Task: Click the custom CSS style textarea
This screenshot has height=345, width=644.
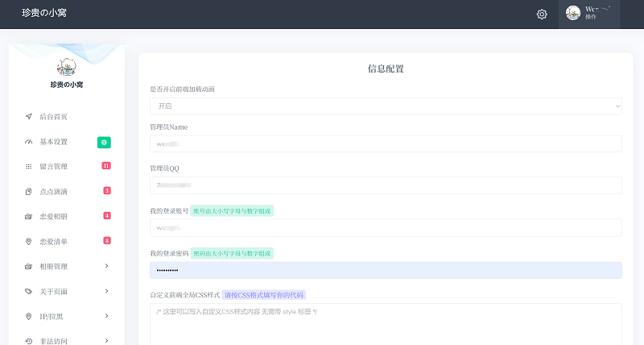Action: coord(386,324)
